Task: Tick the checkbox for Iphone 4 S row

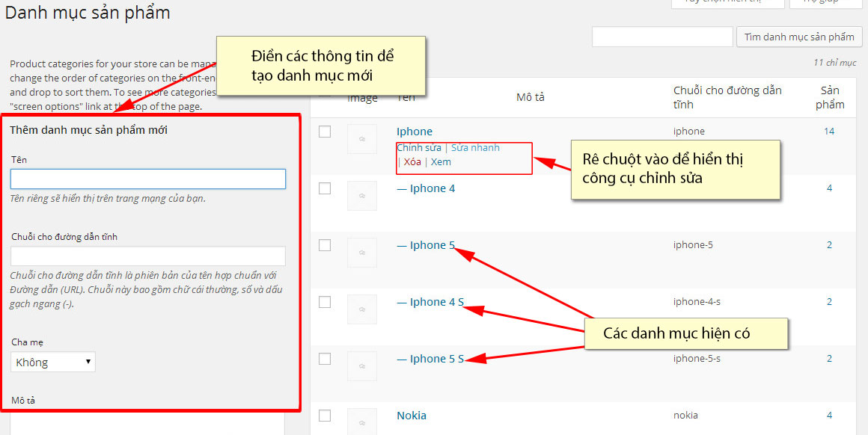Action: click(325, 302)
